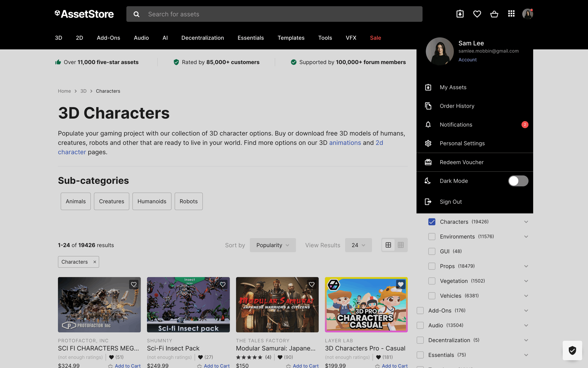588x368 pixels.
Task: Favorite the Sci-Fi Insect Pack asset
Action: (x=223, y=284)
